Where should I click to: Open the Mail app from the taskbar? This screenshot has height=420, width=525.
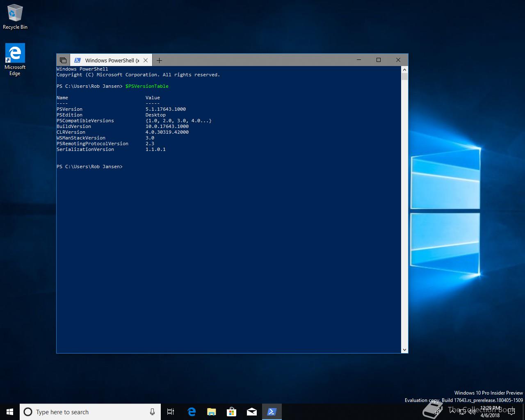251,412
